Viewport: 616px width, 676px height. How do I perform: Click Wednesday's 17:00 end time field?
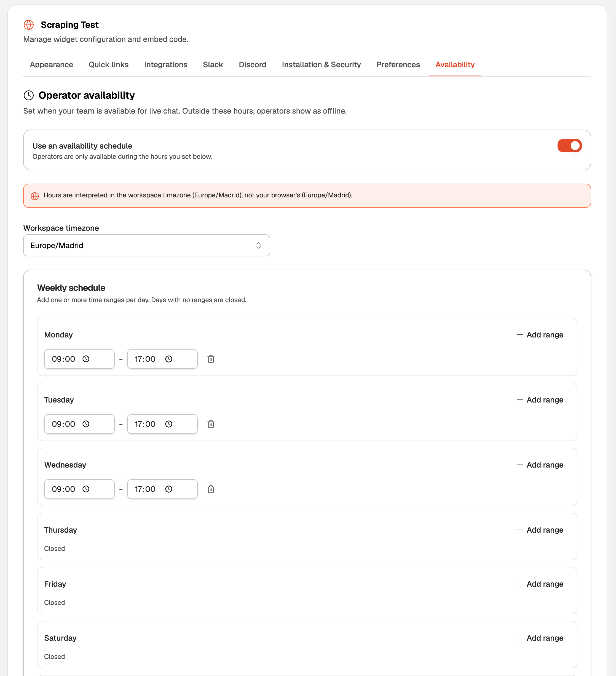pyautogui.click(x=162, y=489)
